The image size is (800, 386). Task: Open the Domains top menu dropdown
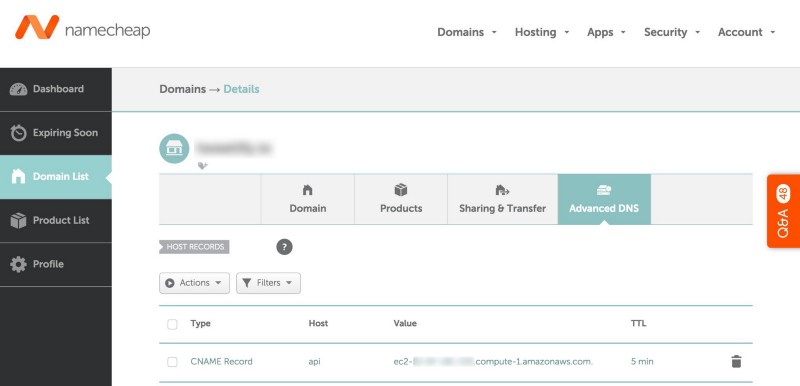pos(467,32)
